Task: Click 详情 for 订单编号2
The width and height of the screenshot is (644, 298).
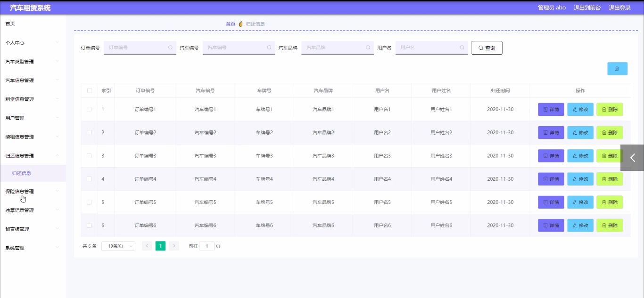Action: [x=551, y=133]
